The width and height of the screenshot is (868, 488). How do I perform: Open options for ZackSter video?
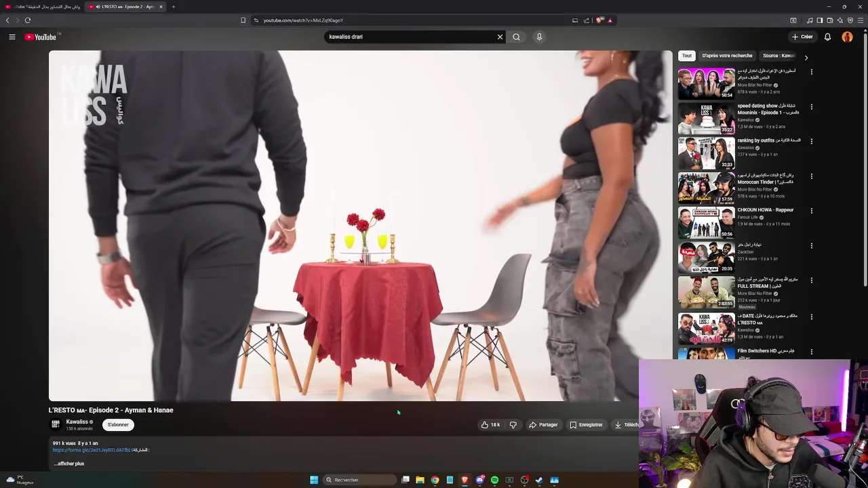click(811, 245)
